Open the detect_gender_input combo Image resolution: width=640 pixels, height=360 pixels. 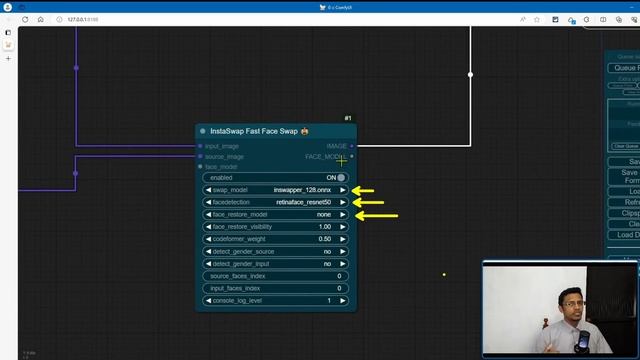[276, 264]
